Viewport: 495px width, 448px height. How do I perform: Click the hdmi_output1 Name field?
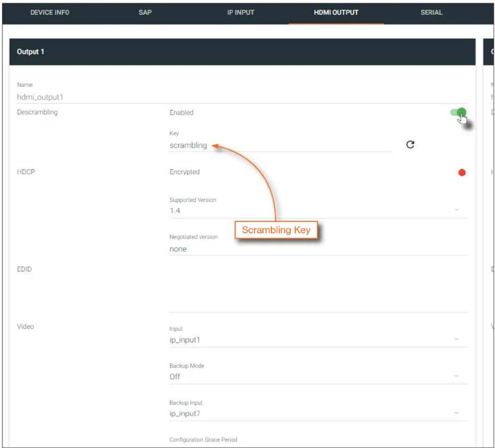click(242, 97)
